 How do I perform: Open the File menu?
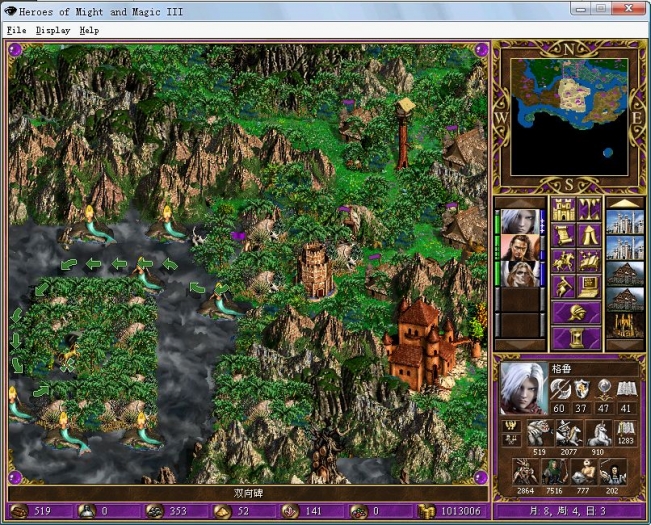[17, 30]
